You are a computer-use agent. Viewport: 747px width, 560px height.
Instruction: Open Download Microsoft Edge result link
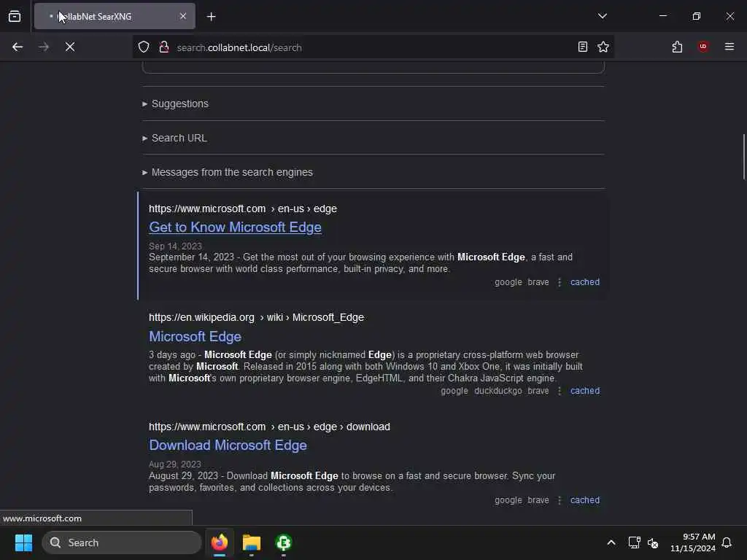228,446
